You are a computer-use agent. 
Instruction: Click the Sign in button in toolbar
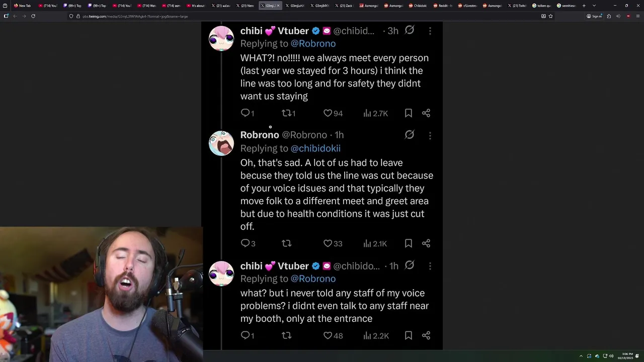pos(594,16)
